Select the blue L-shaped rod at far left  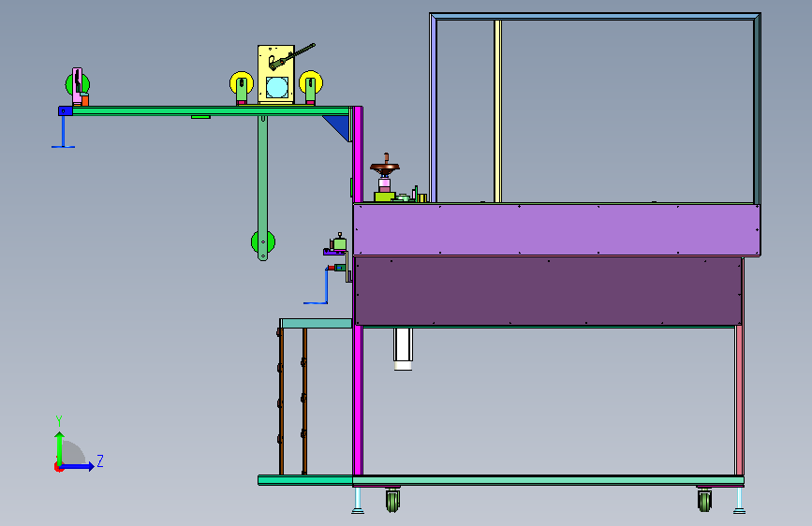click(63, 133)
